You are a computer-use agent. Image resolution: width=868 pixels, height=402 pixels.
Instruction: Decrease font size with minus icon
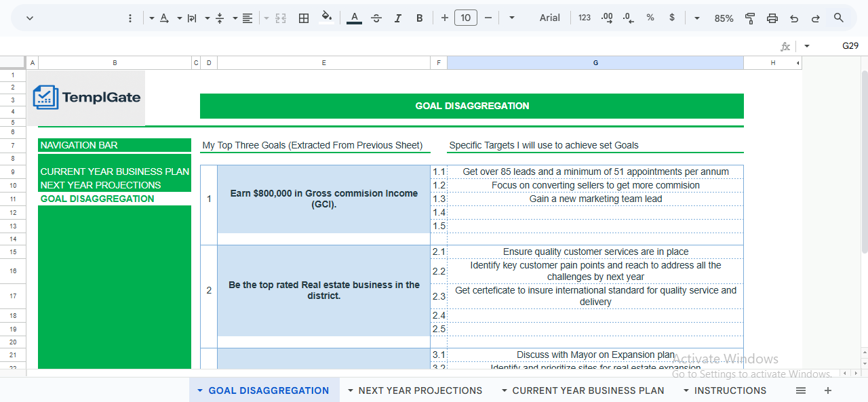488,18
